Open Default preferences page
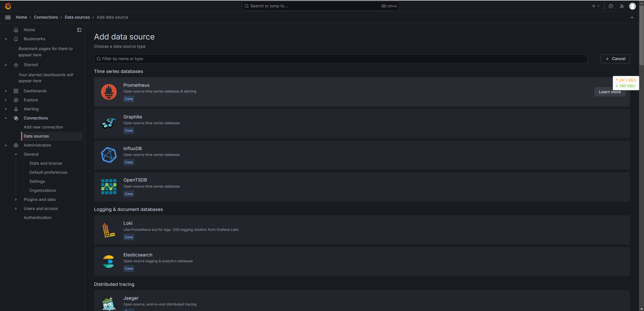644x311 pixels. pyautogui.click(x=48, y=172)
